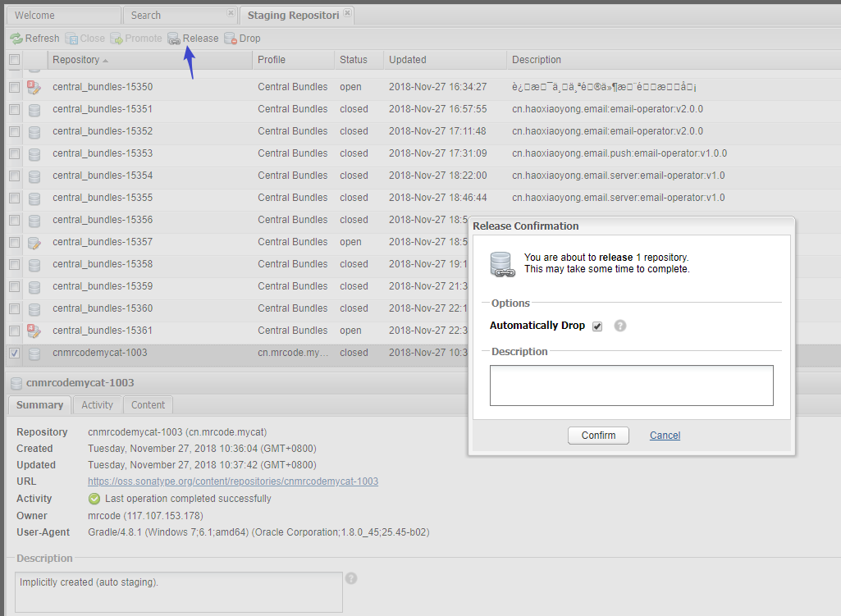The image size is (841, 616).
Task: Click the Drop toolbar icon
Action: pos(231,39)
